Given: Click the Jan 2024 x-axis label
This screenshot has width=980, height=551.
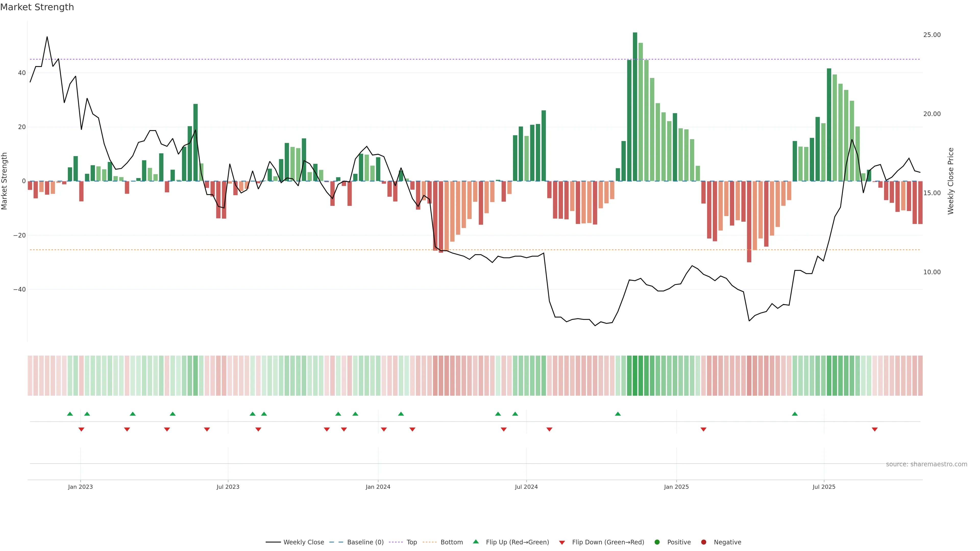Looking at the screenshot, I should [378, 487].
